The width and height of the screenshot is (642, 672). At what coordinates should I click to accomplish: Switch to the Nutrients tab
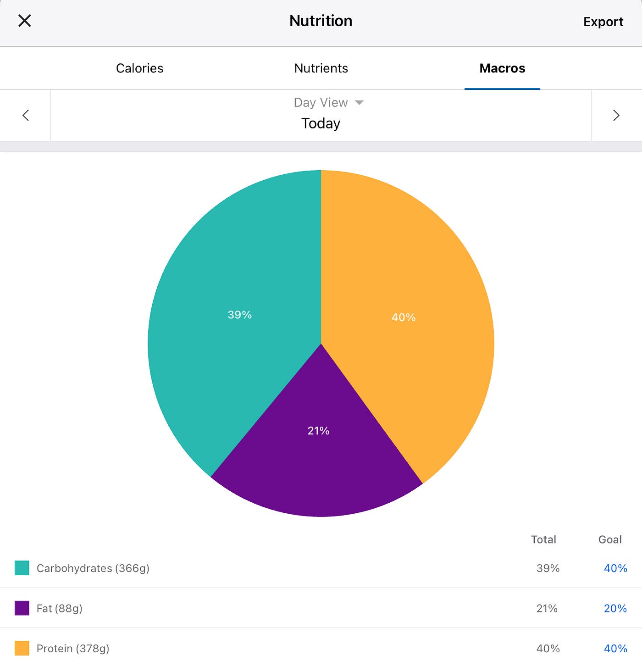coord(321,68)
